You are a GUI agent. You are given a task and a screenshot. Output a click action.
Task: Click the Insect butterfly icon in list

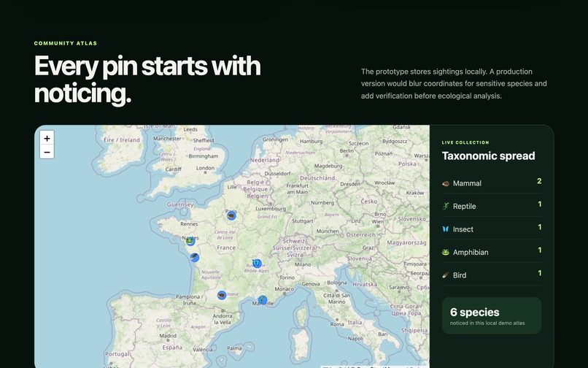click(446, 229)
